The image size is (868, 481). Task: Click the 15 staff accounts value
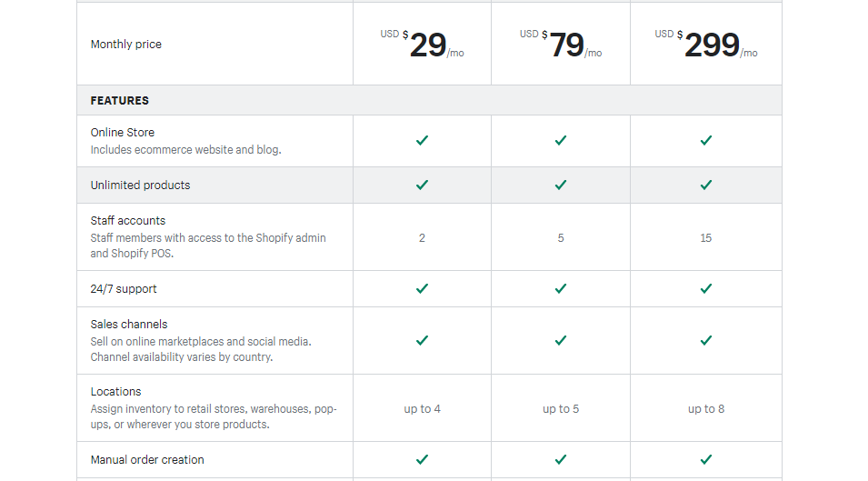tap(706, 238)
